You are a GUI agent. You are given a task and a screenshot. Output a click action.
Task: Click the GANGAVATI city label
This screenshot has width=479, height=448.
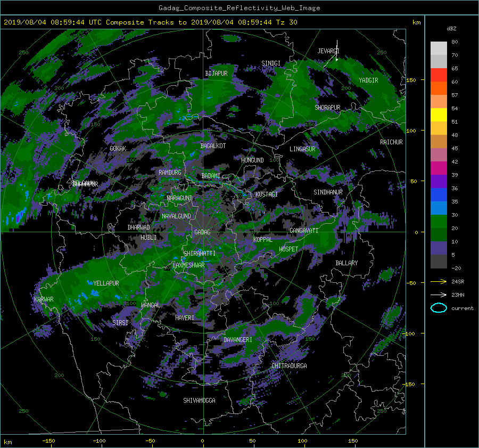click(304, 230)
